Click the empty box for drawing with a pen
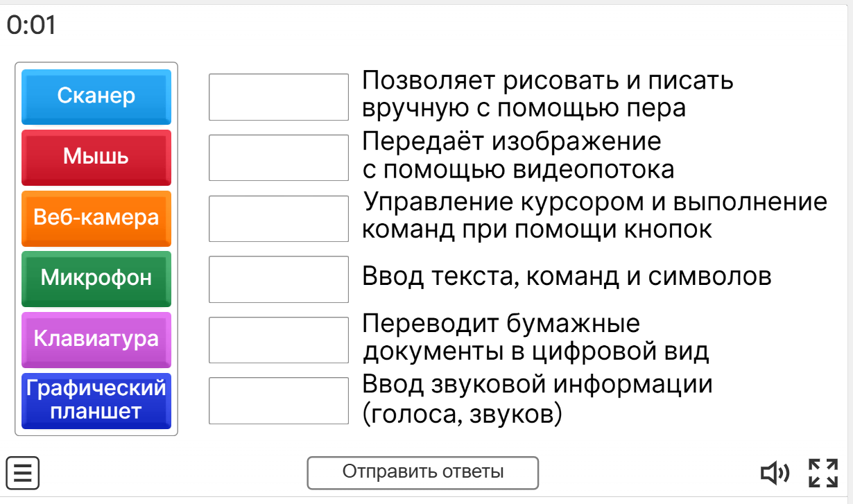The height and width of the screenshot is (504, 853). pyautogui.click(x=279, y=97)
